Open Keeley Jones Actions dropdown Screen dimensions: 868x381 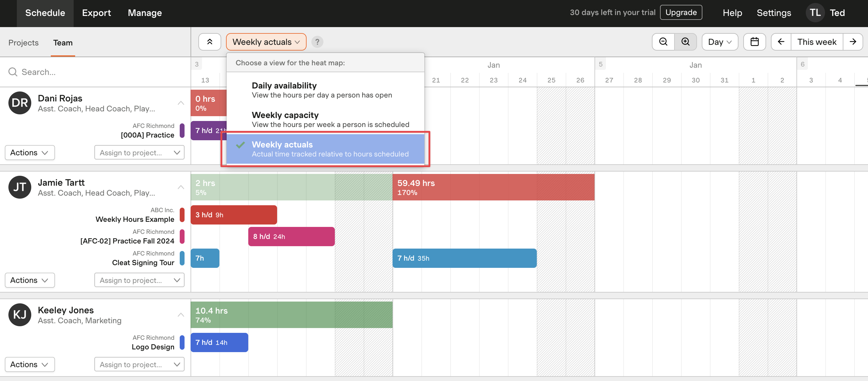[x=30, y=364]
